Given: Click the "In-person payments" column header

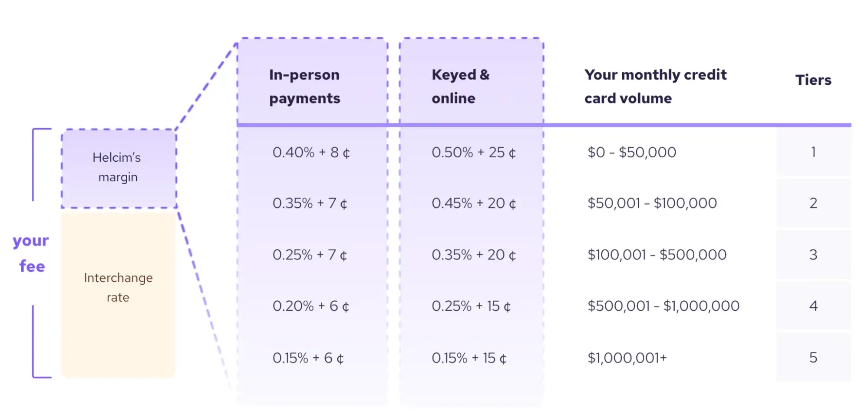Looking at the screenshot, I should [304, 86].
